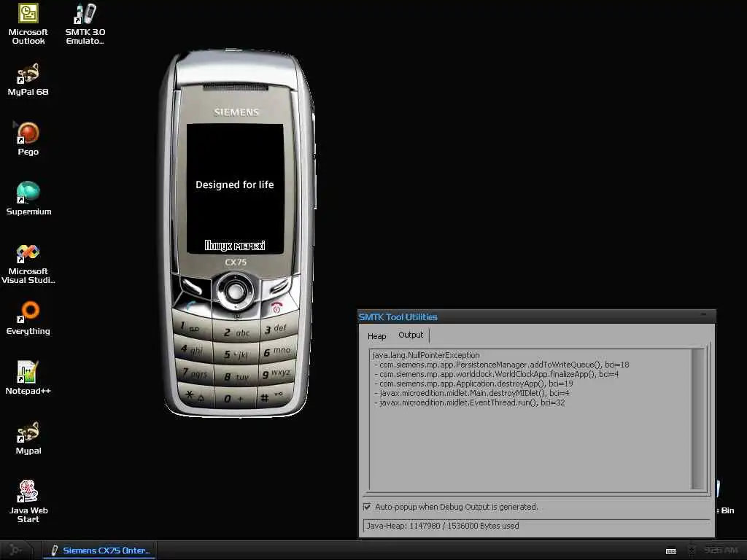The width and height of the screenshot is (747, 560).
Task: Launch Notepad++ from the desktop
Action: coord(28,378)
